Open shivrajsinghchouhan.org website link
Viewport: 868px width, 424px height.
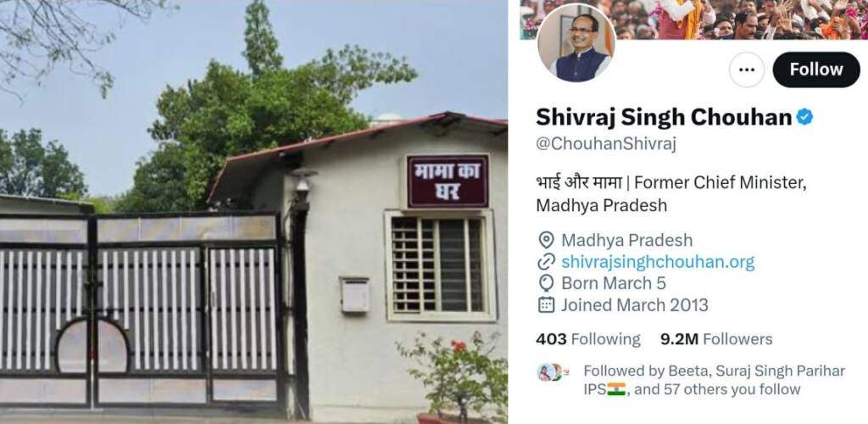pos(658,262)
